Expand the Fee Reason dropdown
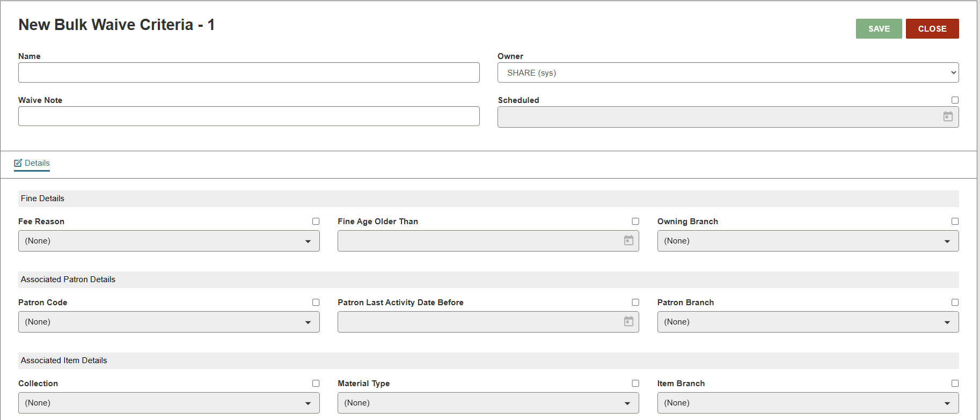This screenshot has width=980, height=420. click(169, 241)
